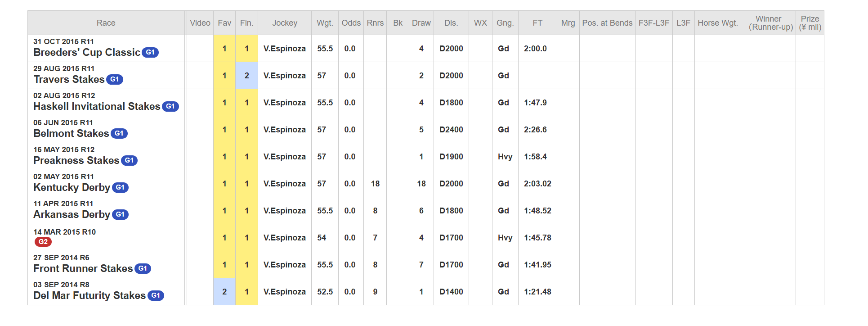Select the date text '14 MAR 2015 R10'
868x326 pixels.
pyautogui.click(x=64, y=232)
